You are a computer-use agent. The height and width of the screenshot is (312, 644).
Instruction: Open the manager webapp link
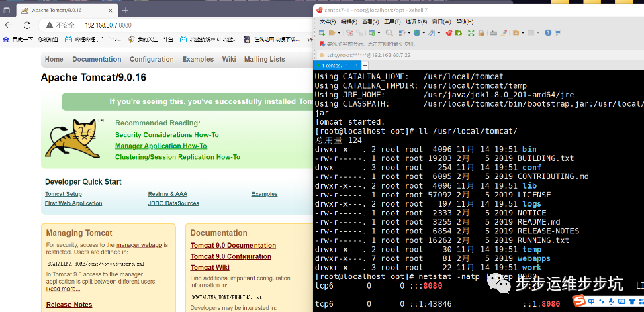[140, 245]
